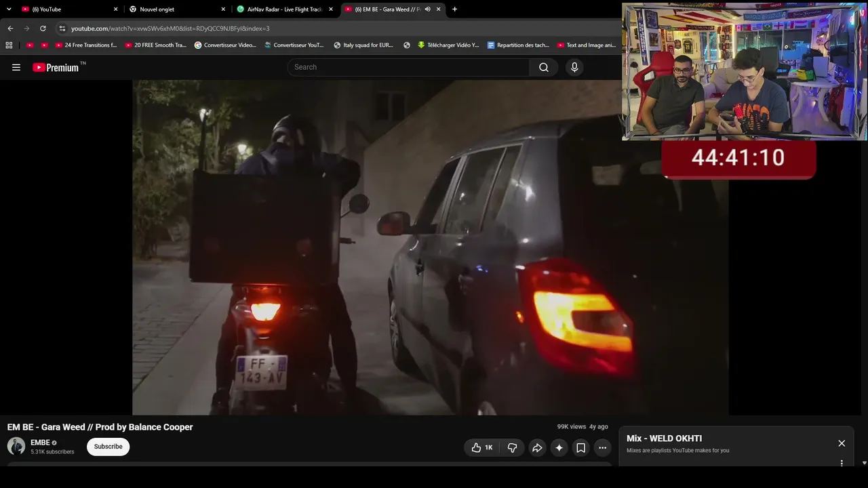The width and height of the screenshot is (868, 488).
Task: Share the video using arrow icon
Action: point(537,447)
